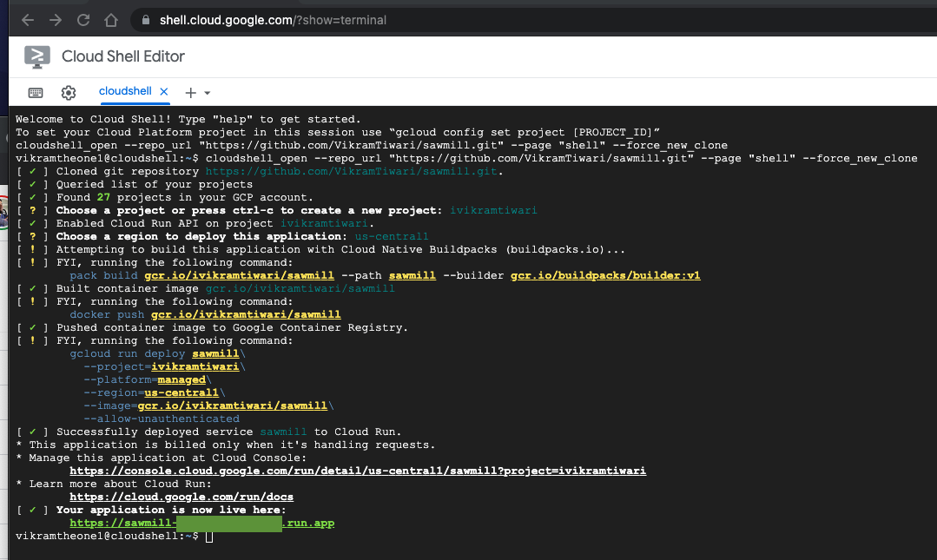Open the cloned sawmill.git GitHub link
The width and height of the screenshot is (937, 560).
tap(352, 171)
